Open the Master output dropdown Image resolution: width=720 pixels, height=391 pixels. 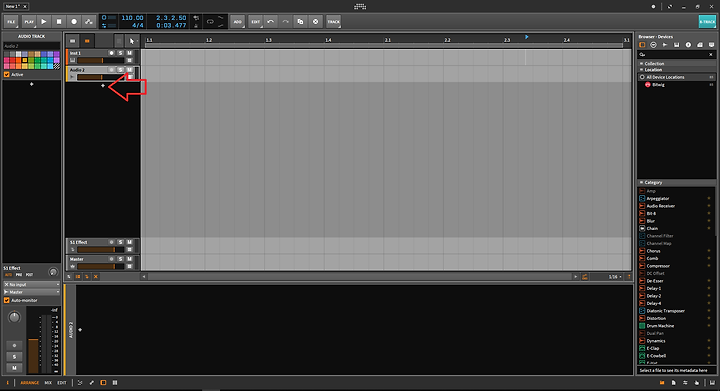32,292
